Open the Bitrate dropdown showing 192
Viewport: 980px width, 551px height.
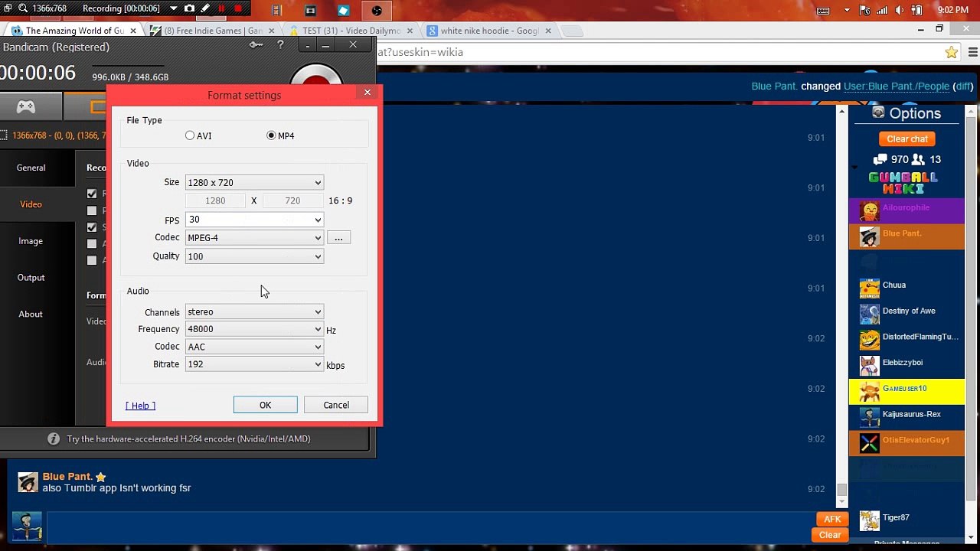(x=254, y=364)
